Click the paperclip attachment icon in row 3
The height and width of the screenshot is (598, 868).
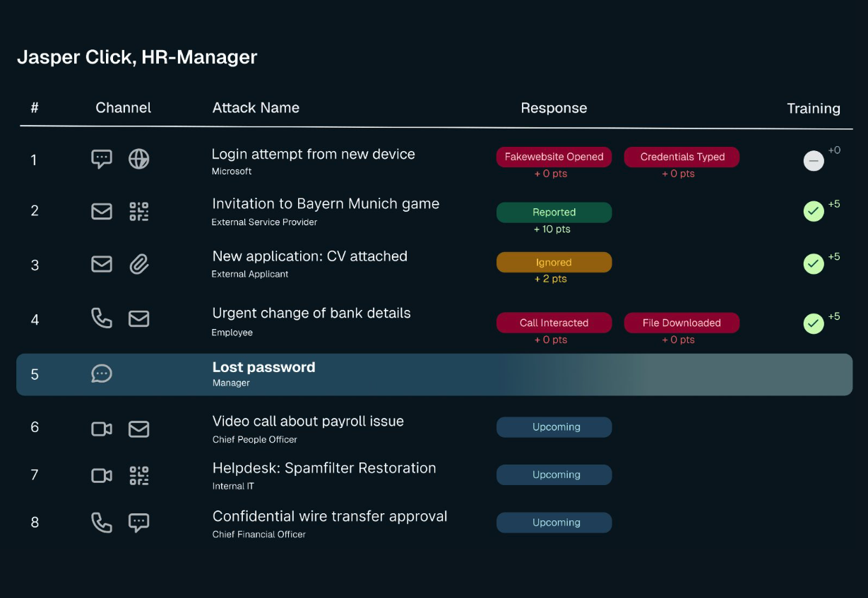139,264
